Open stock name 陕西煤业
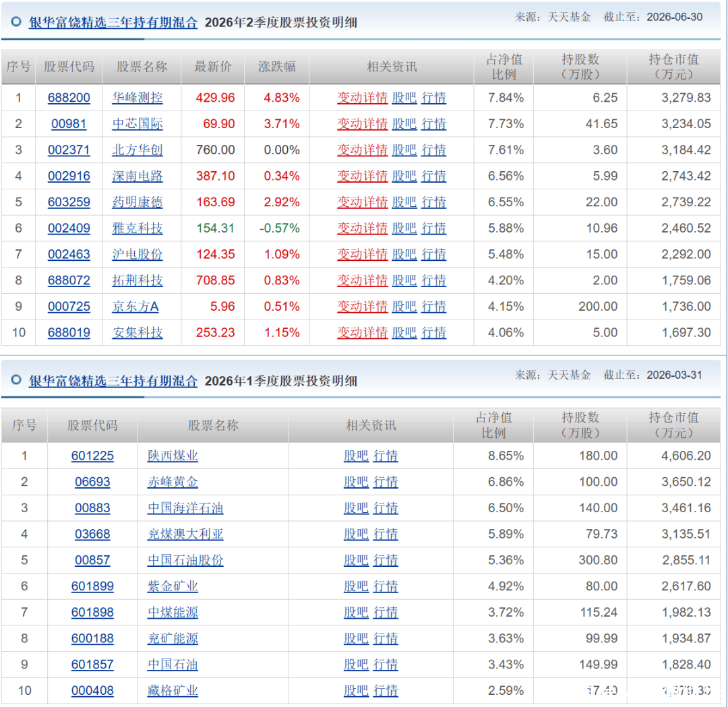Viewport: 728px width, 707px height. click(173, 456)
